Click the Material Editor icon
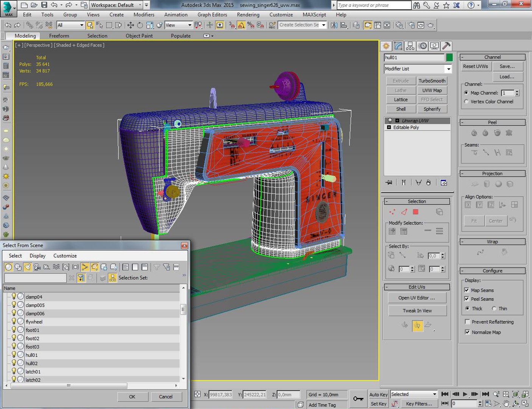The width and height of the screenshot is (532, 409). tap(399, 25)
